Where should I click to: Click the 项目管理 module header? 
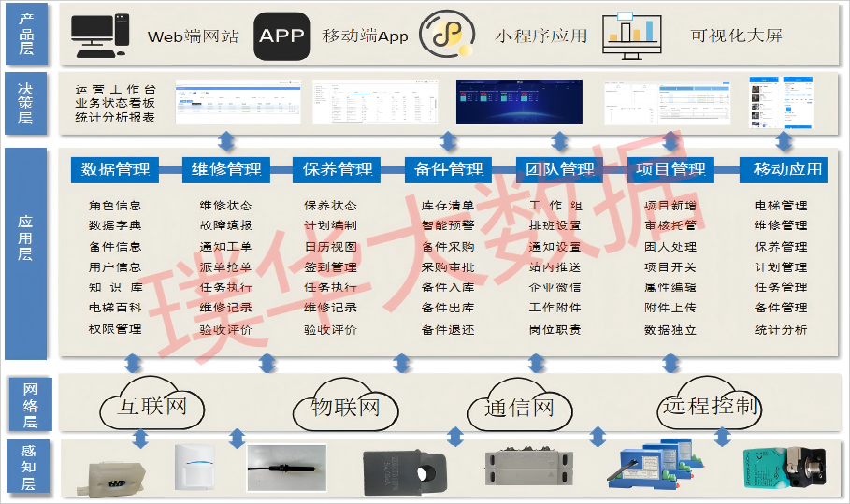click(670, 169)
